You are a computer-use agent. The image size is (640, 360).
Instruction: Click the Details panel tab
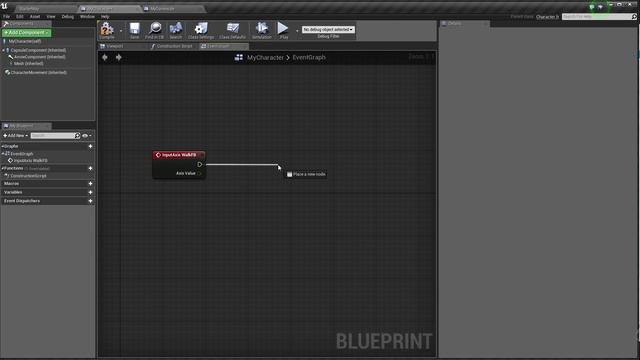464,24
